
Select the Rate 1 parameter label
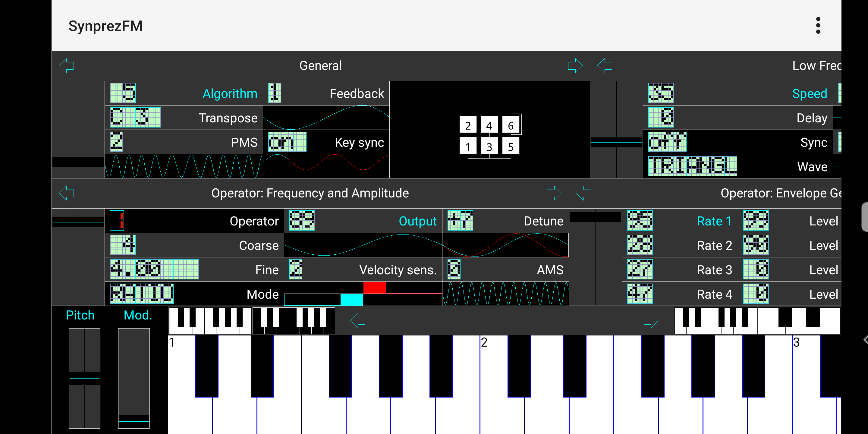click(714, 221)
